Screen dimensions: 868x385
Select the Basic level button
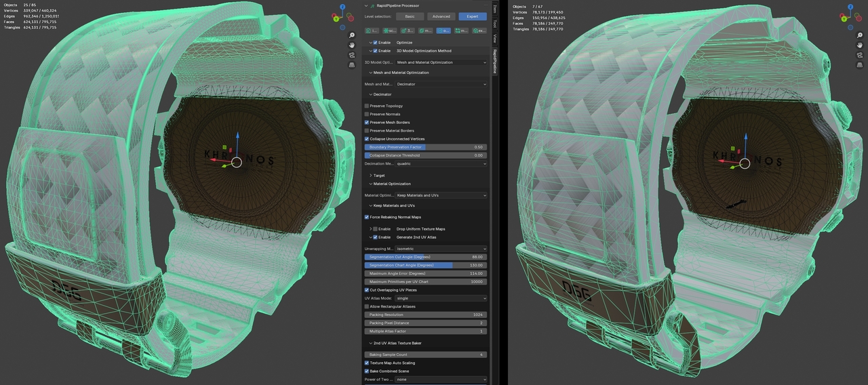410,16
